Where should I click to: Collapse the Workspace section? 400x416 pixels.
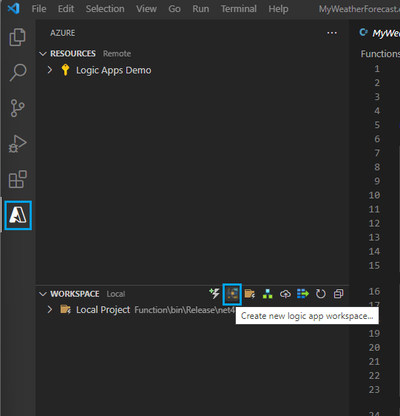(43, 294)
